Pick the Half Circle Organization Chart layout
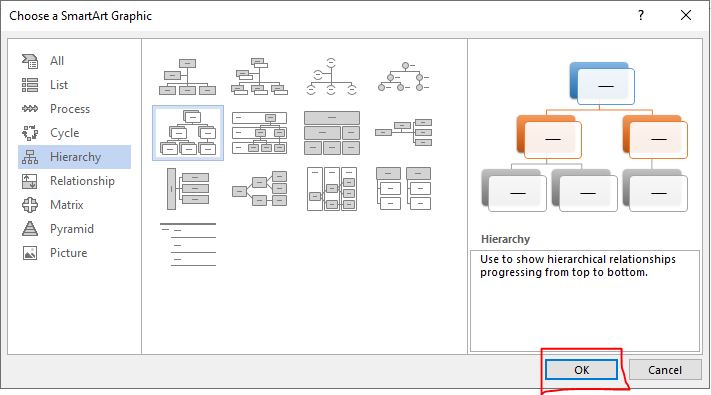The width and height of the screenshot is (711, 395). click(x=331, y=77)
